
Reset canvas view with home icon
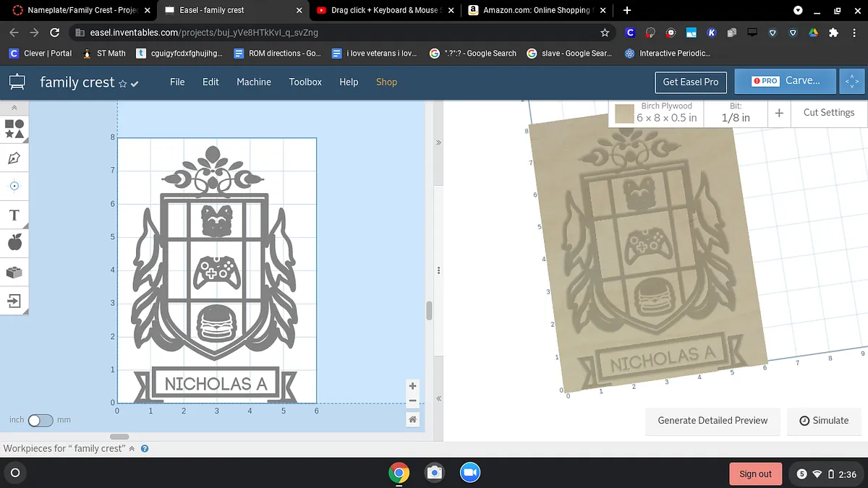coord(412,419)
